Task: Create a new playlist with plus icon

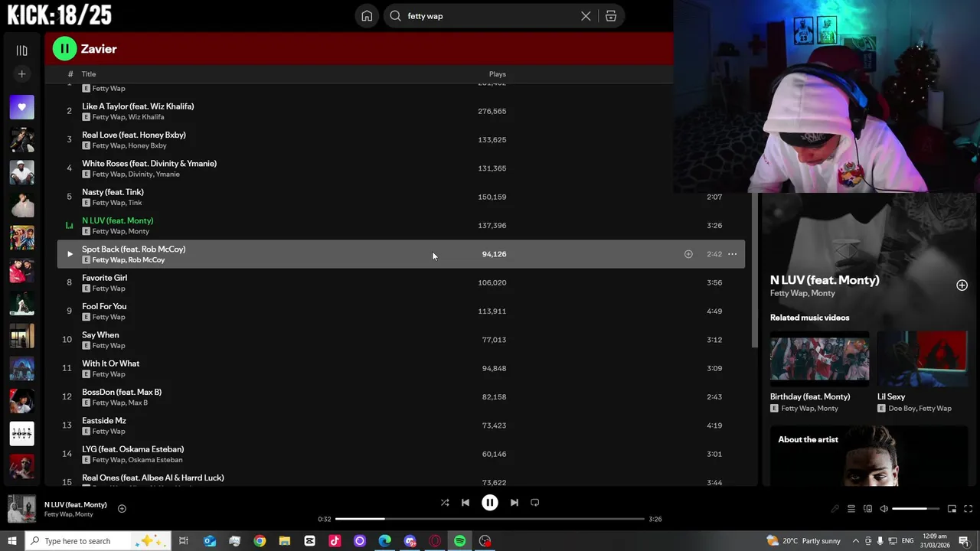Action: (21, 74)
